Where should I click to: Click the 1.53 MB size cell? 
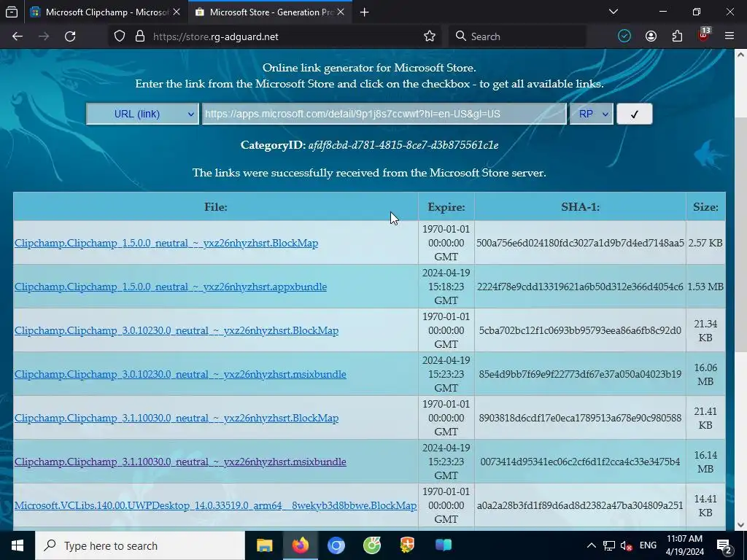coord(705,287)
